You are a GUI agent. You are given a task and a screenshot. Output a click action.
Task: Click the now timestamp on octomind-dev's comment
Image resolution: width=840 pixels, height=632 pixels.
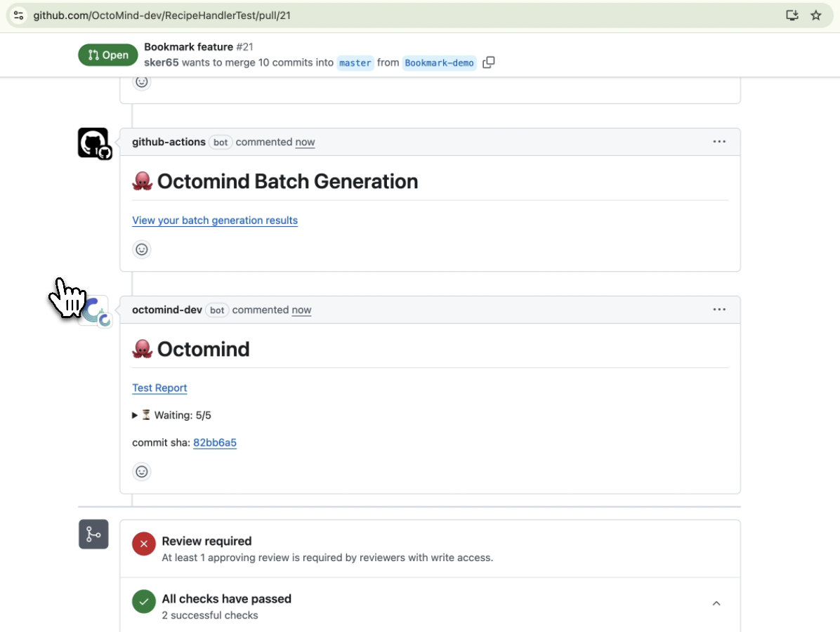coord(301,310)
